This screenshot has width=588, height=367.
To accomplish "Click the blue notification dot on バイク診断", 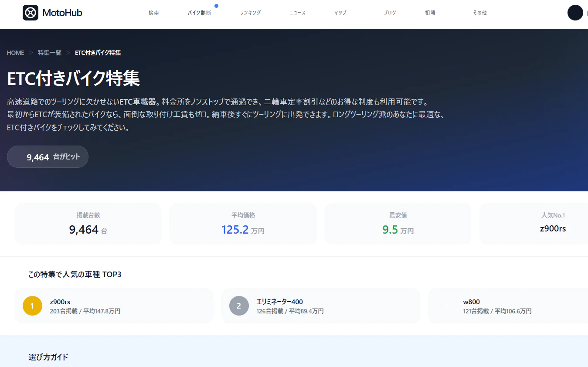I will [x=217, y=6].
